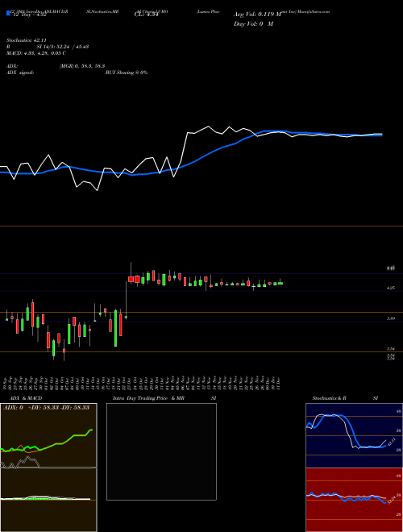Click the 4.25 price axis label

click(x=391, y=288)
